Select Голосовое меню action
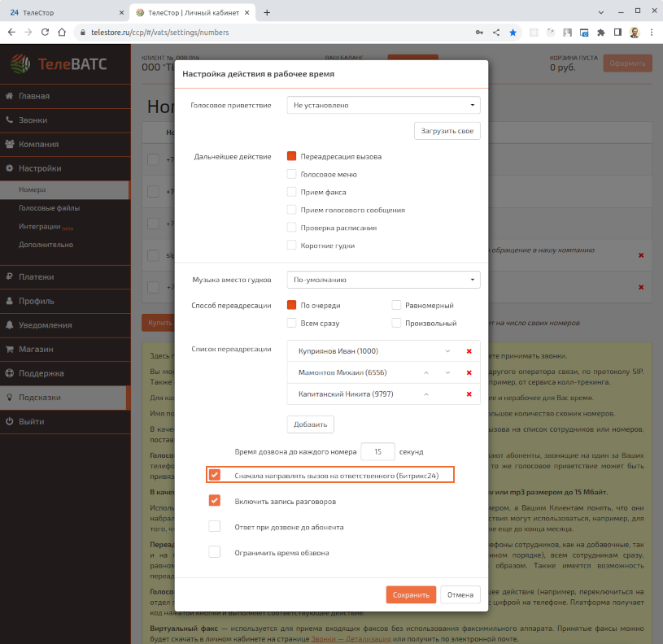 (291, 174)
